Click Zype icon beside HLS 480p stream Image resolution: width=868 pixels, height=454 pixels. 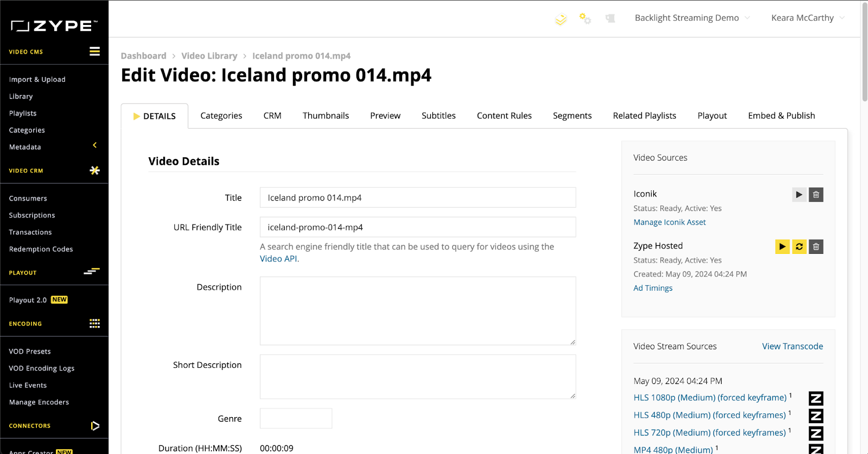pyautogui.click(x=816, y=416)
